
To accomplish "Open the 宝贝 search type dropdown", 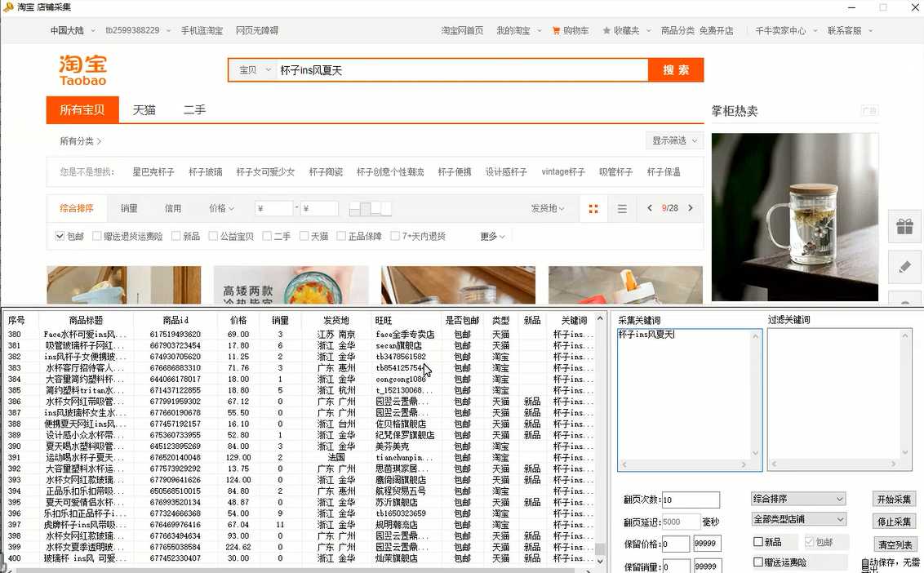I will point(254,70).
